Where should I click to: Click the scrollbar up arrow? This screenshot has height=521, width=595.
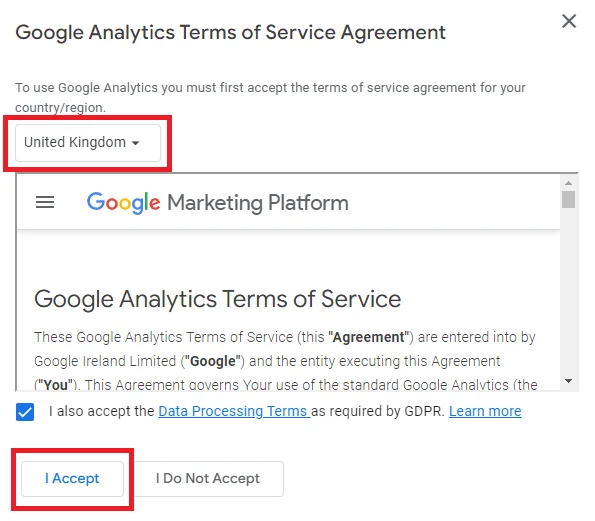click(568, 183)
